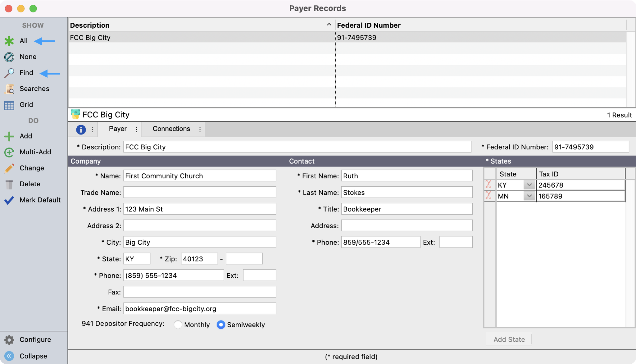636x364 pixels.
Task: Click the Change pencil icon
Action: coord(9,168)
